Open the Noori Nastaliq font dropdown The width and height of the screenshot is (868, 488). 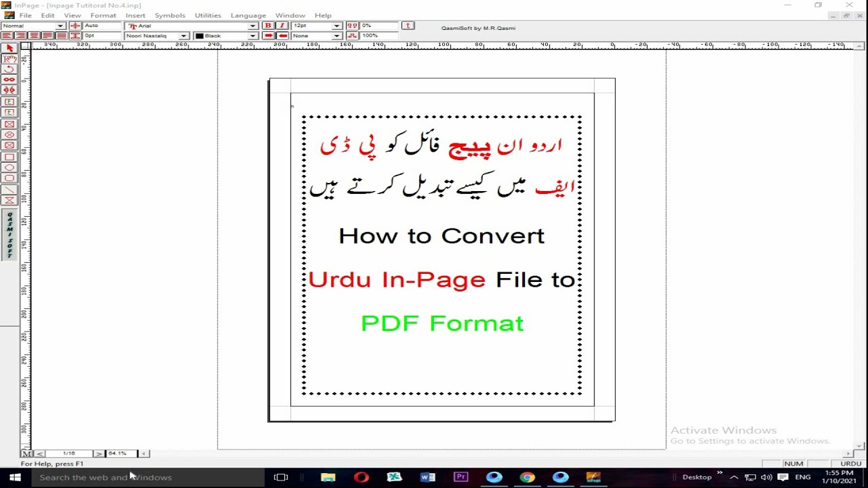coord(183,35)
